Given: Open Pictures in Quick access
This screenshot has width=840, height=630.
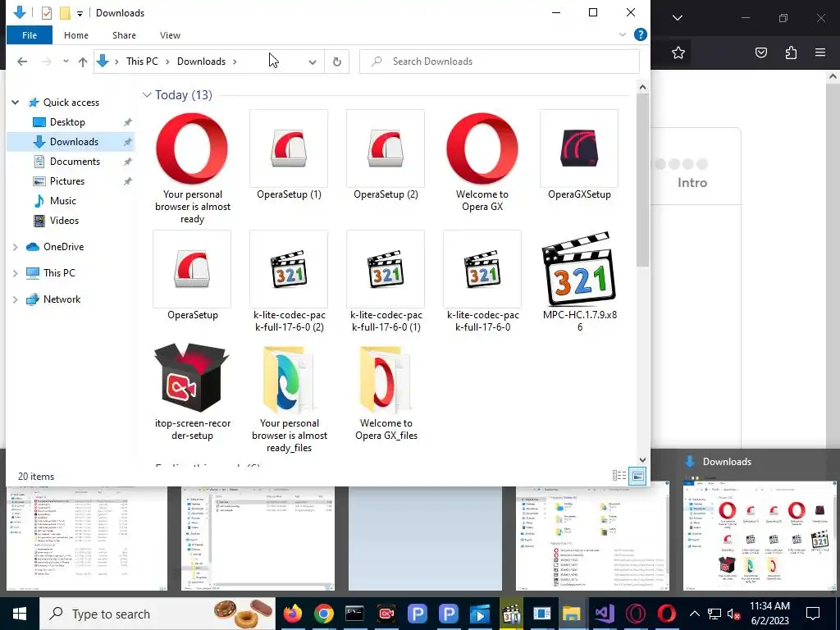Looking at the screenshot, I should 67,181.
